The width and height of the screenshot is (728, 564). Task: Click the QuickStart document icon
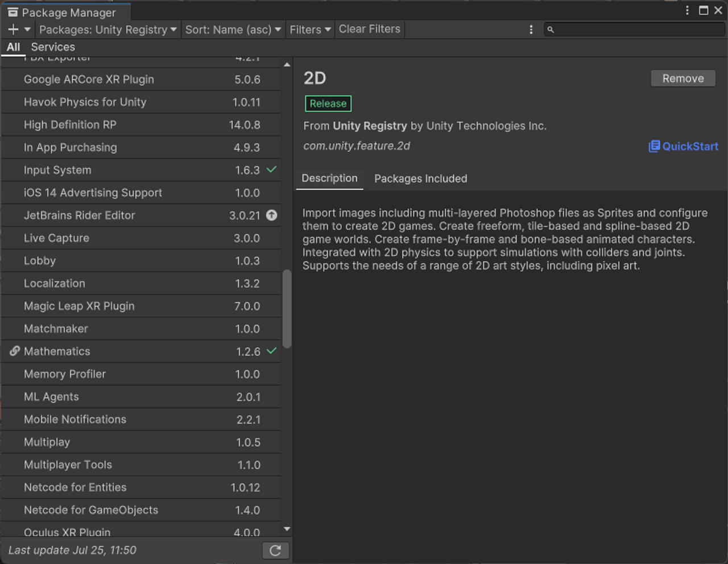[654, 146]
